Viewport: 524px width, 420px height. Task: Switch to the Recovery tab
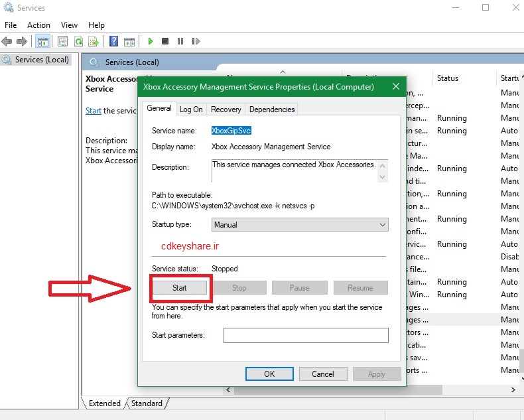[226, 109]
